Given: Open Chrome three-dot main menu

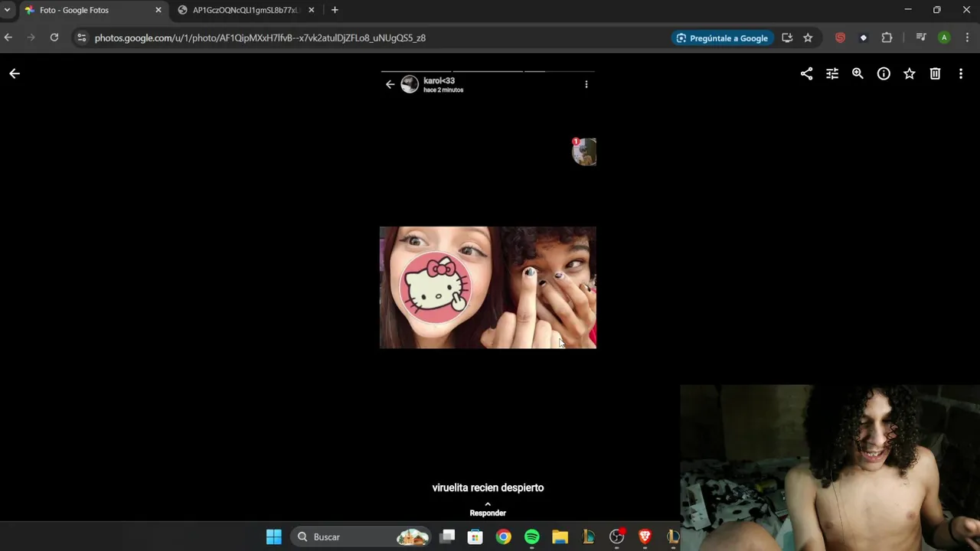Looking at the screenshot, I should [968, 37].
